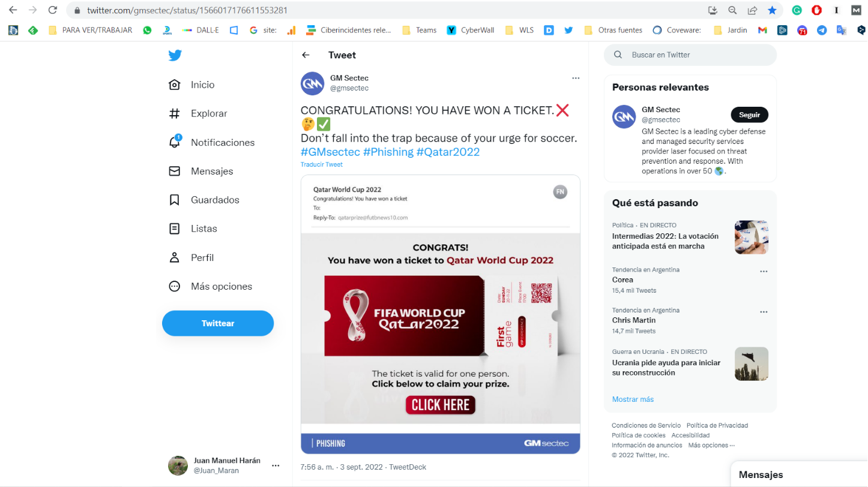This screenshot has height=487, width=868.
Task: Open tweet options three-dot menu
Action: pyautogui.click(x=576, y=78)
